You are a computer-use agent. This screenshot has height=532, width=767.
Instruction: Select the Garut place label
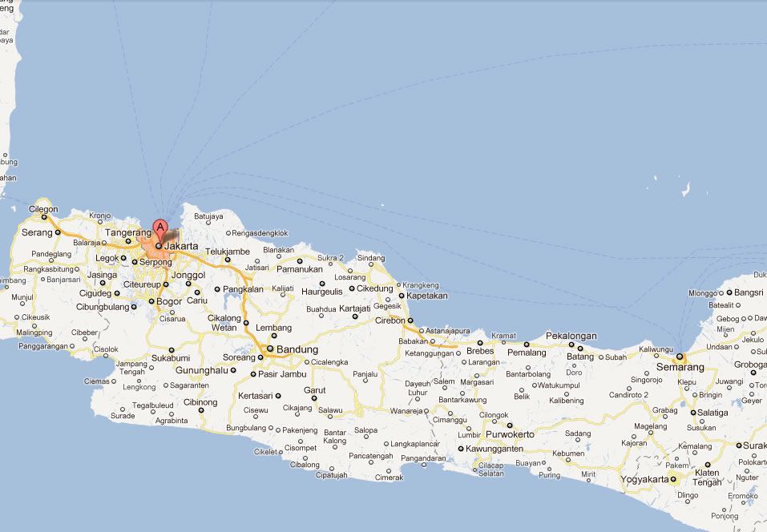tap(313, 390)
